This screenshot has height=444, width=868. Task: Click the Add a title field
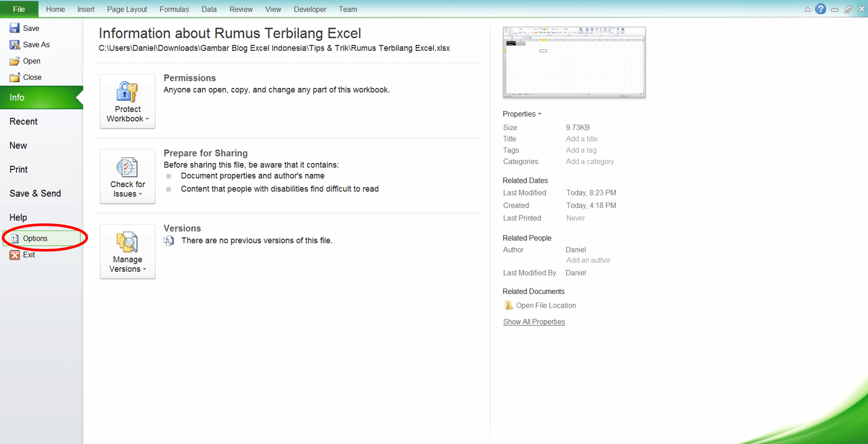click(x=582, y=139)
